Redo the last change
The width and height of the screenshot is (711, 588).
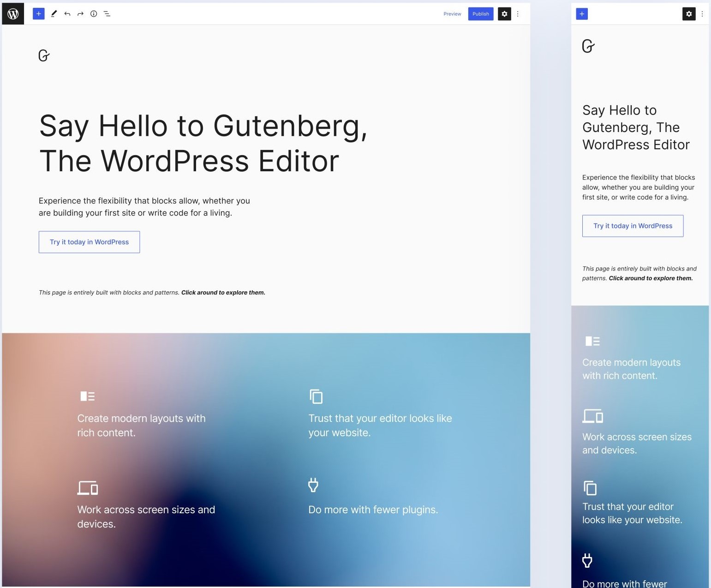[x=80, y=14]
